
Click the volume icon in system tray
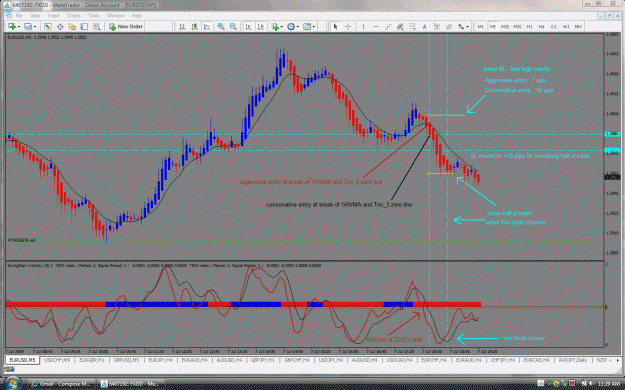coord(591,384)
